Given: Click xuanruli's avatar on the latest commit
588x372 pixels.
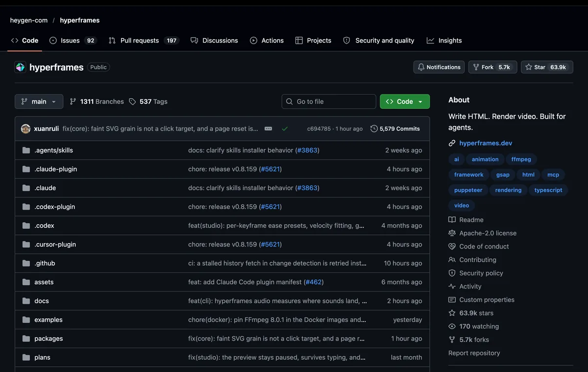Looking at the screenshot, I should coord(26,129).
